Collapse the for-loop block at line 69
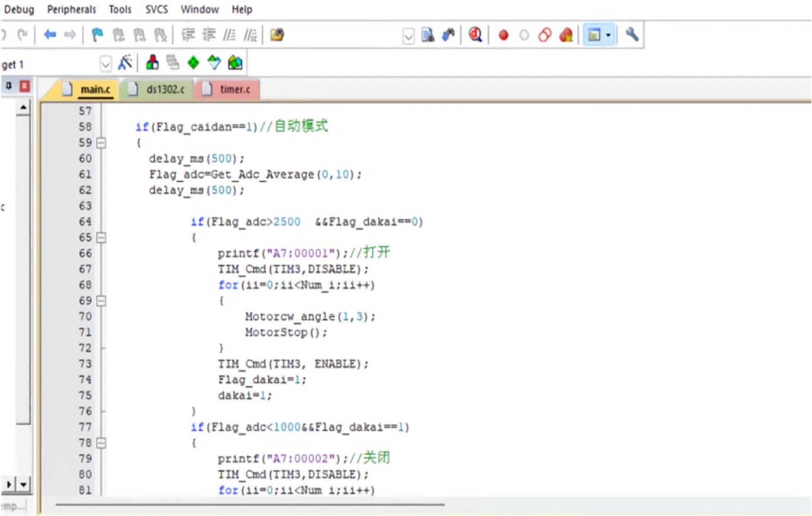812x516 pixels. tap(101, 301)
